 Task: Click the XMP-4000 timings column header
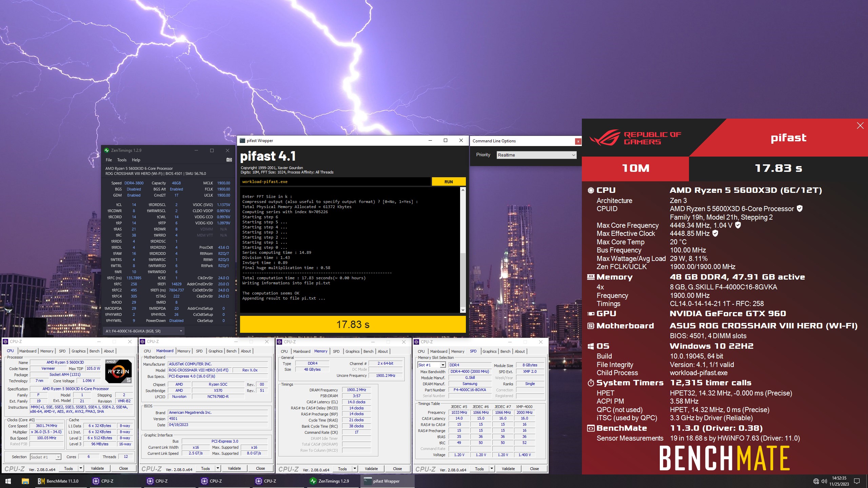pos(524,407)
